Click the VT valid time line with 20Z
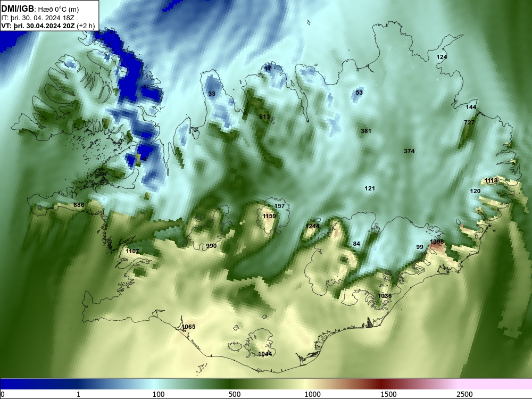This screenshot has height=399, width=532. (x=48, y=26)
